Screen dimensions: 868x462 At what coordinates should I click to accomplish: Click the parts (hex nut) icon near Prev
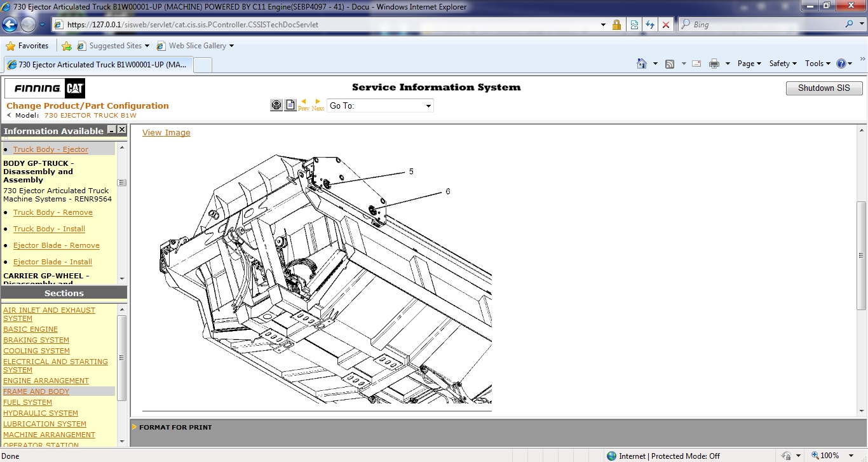[x=276, y=104]
